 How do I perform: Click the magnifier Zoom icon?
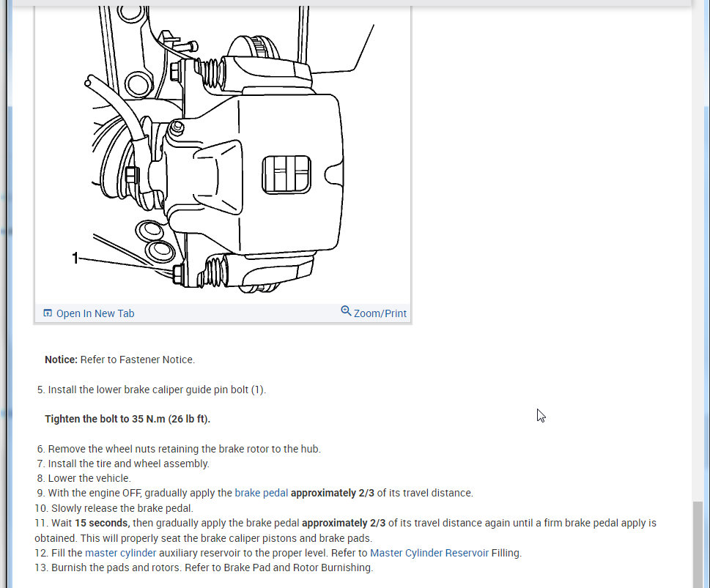click(346, 311)
